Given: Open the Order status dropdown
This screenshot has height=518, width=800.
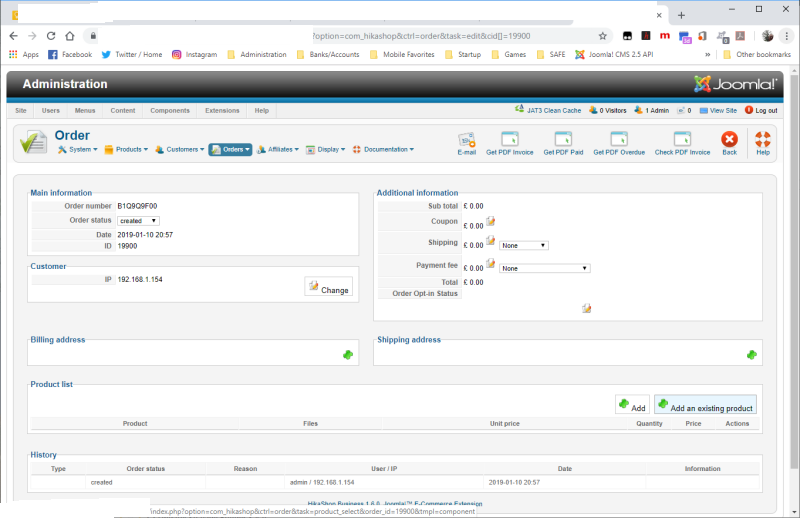Looking at the screenshot, I should point(138,220).
